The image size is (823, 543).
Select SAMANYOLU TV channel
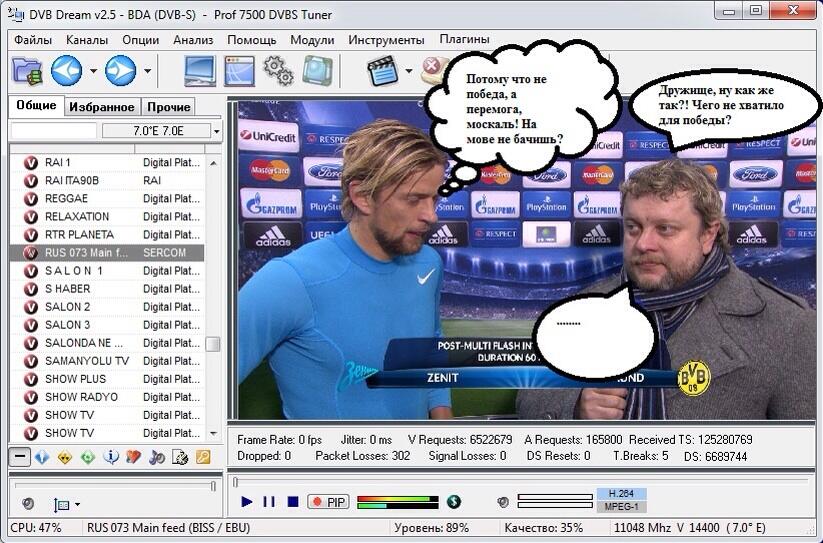(107, 361)
